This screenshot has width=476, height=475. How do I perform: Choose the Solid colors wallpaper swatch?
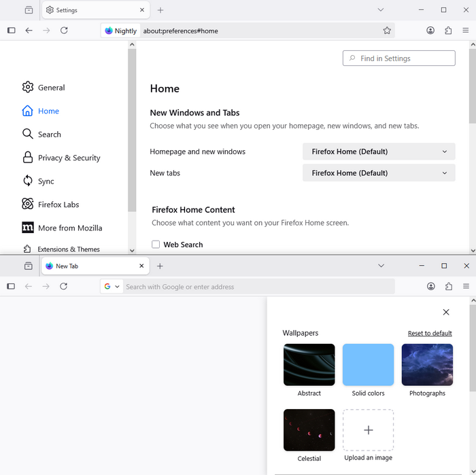(x=368, y=365)
